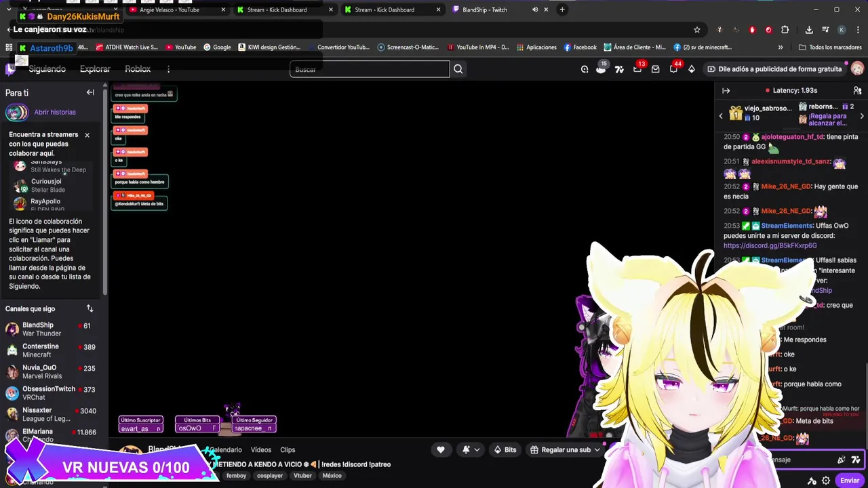Viewport: 868px width, 488px height.
Task: Open the Twitch drops/turbo icon in the top bar
Action: pyautogui.click(x=619, y=69)
